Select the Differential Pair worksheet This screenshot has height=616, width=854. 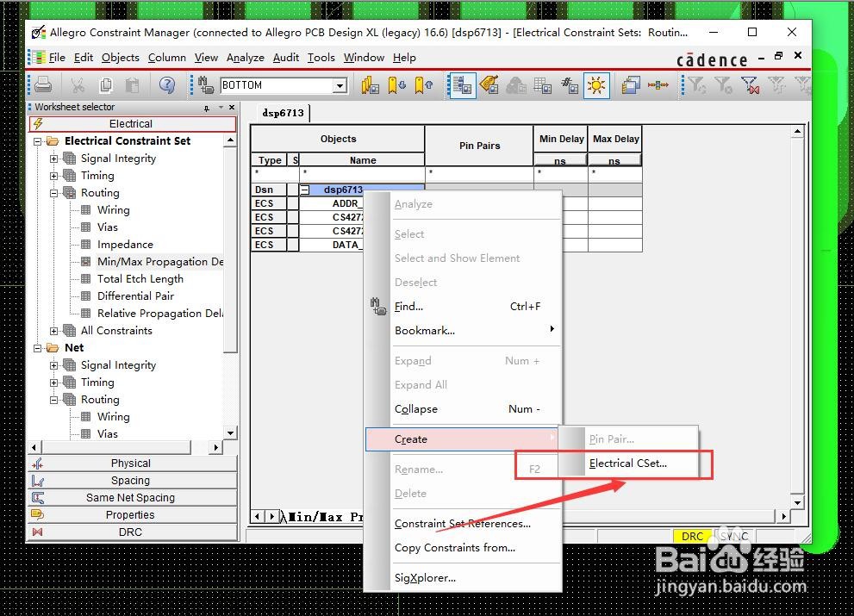pos(135,296)
